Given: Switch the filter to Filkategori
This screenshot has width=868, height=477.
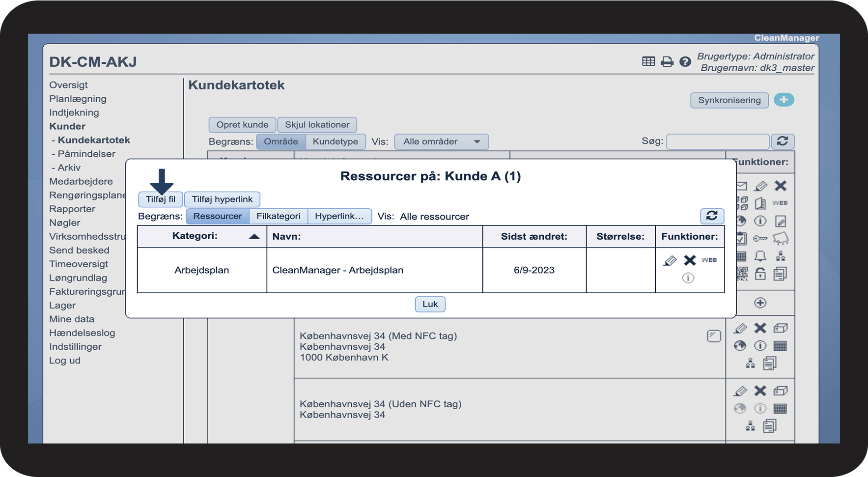Looking at the screenshot, I should [x=278, y=216].
